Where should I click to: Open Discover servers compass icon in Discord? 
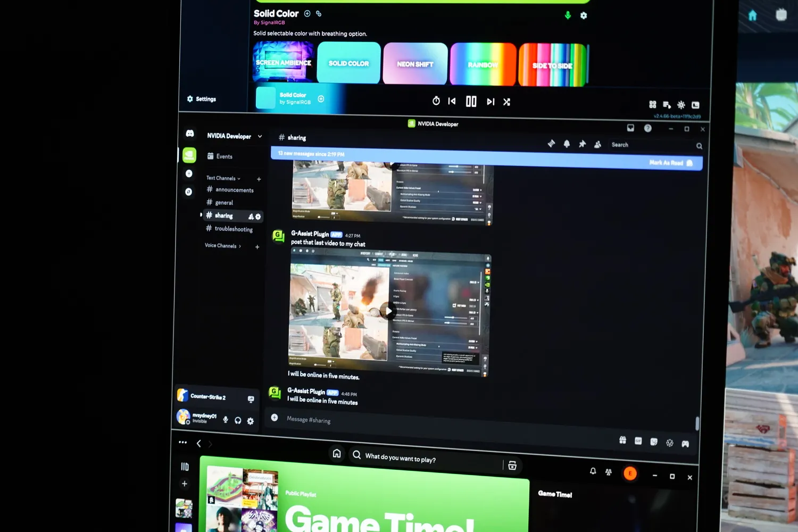tap(188, 192)
